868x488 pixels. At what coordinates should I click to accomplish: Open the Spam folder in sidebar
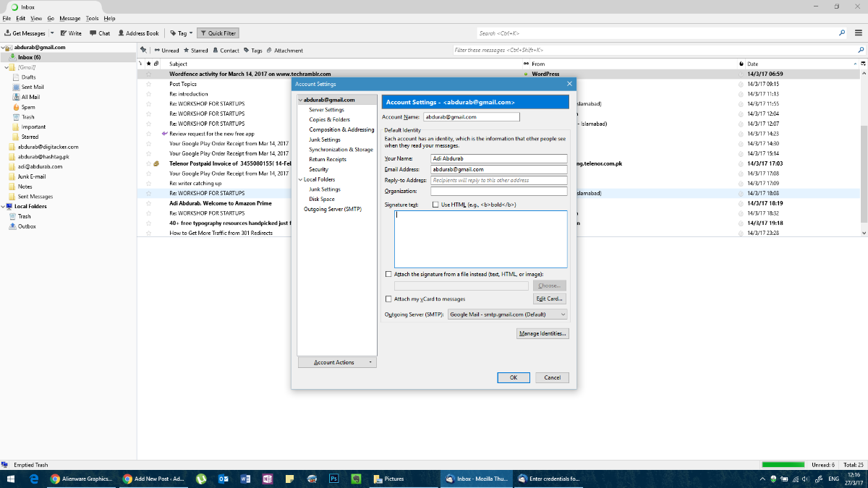pos(27,107)
